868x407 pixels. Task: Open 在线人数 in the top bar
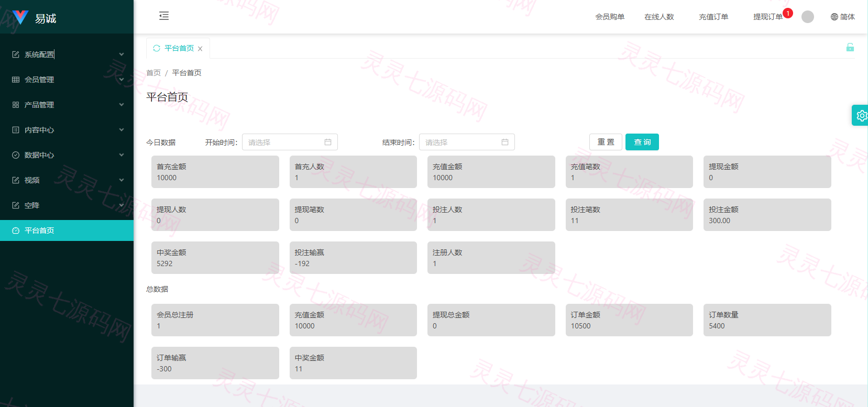point(659,17)
